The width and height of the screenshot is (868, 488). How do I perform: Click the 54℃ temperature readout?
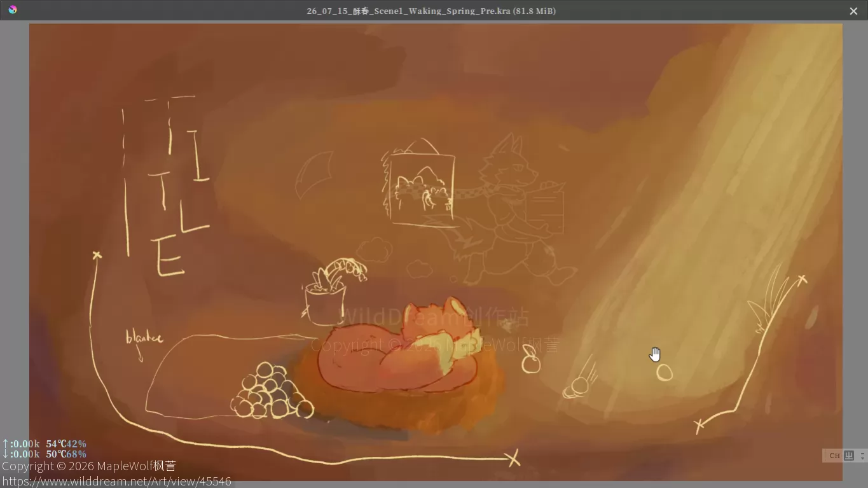(x=55, y=443)
